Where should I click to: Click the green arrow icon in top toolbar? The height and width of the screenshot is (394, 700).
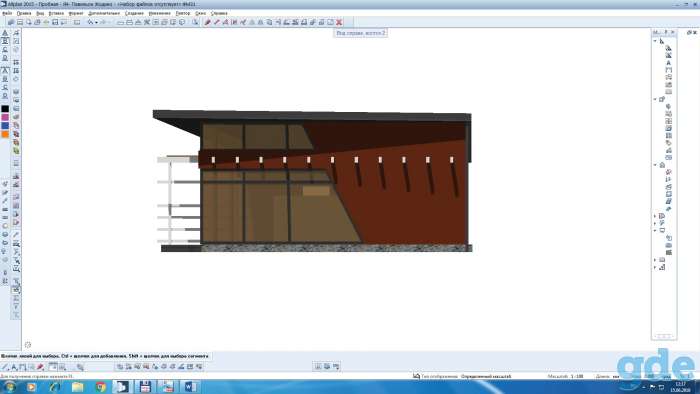pyautogui.click(x=46, y=22)
